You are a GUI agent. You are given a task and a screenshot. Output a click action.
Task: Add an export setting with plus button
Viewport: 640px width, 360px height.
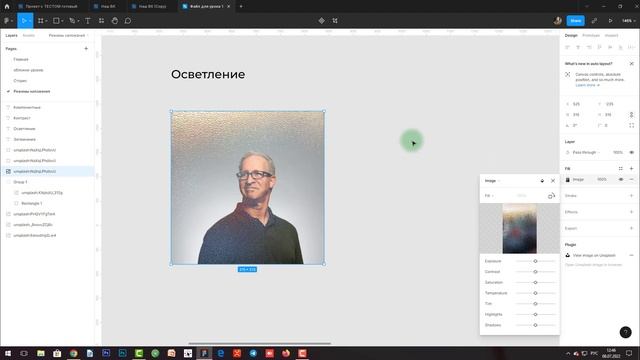click(631, 229)
